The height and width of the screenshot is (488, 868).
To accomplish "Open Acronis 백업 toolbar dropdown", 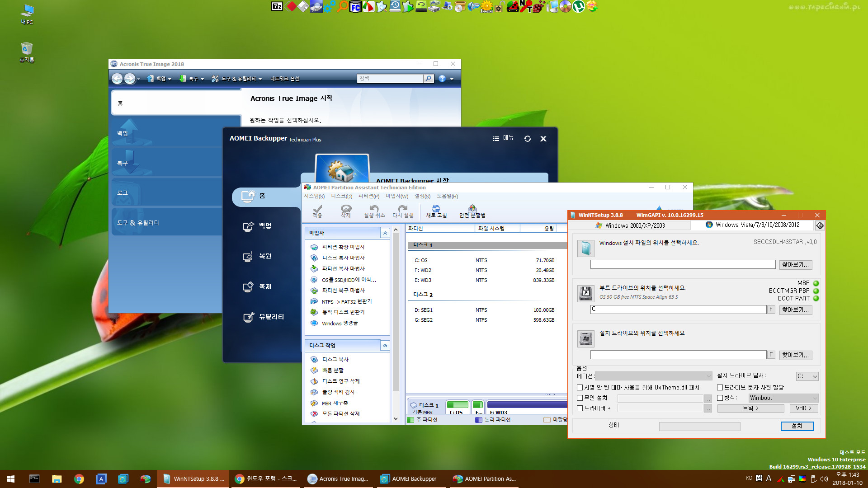I will pyautogui.click(x=160, y=79).
